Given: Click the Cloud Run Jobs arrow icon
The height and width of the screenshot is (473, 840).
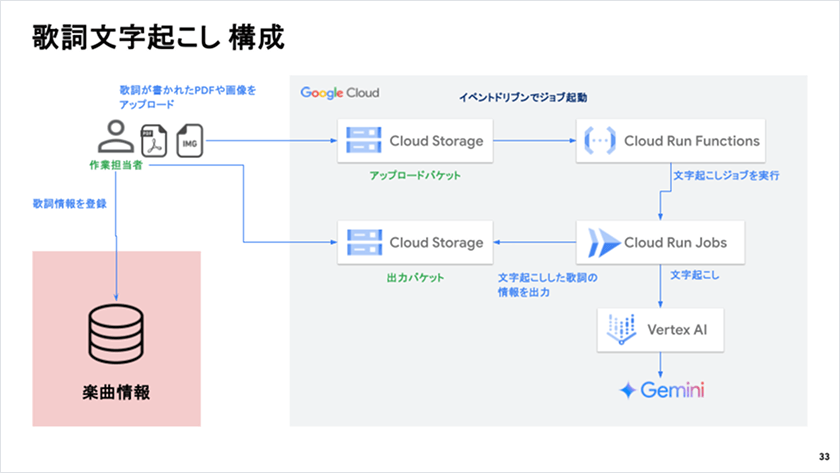Looking at the screenshot, I should [604, 243].
